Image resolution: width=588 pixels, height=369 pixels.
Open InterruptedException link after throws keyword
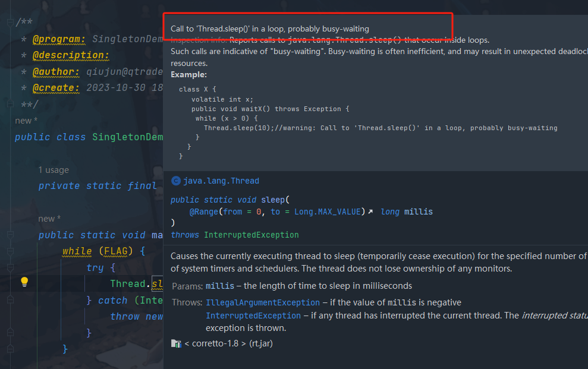coord(251,235)
